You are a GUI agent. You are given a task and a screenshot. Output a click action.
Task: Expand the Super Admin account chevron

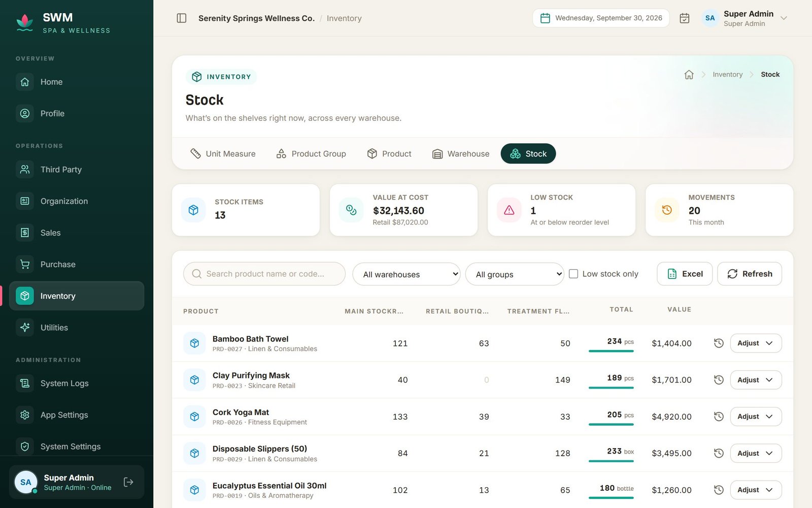point(784,18)
